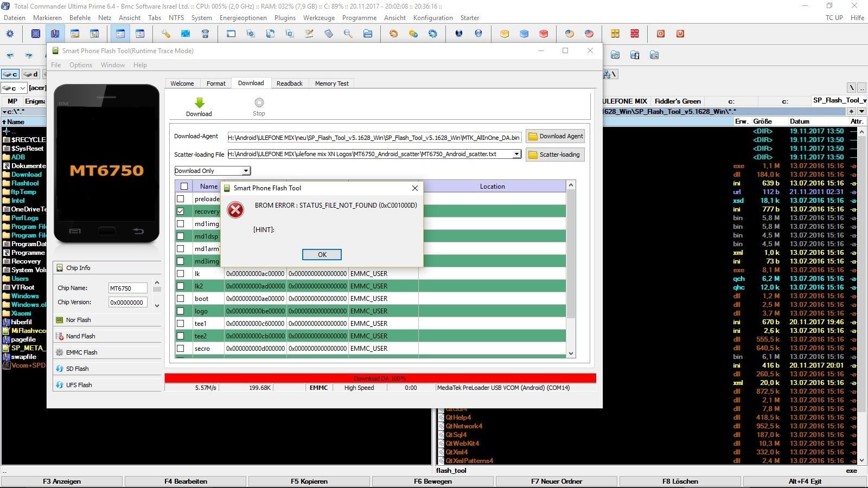This screenshot has height=488, width=868.
Task: Open SD Flash info panel
Action: (x=107, y=369)
